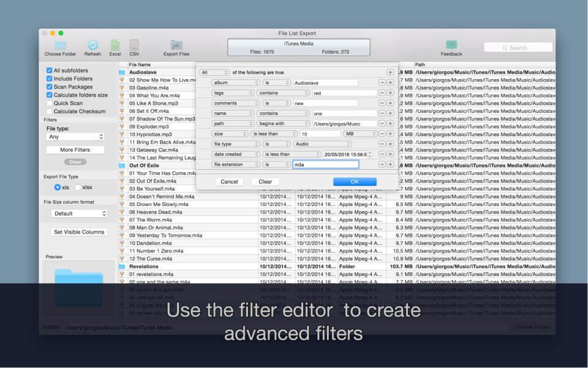Screen dimensions: 588x368
Task: Remove the file type filter rule
Action: (382, 144)
